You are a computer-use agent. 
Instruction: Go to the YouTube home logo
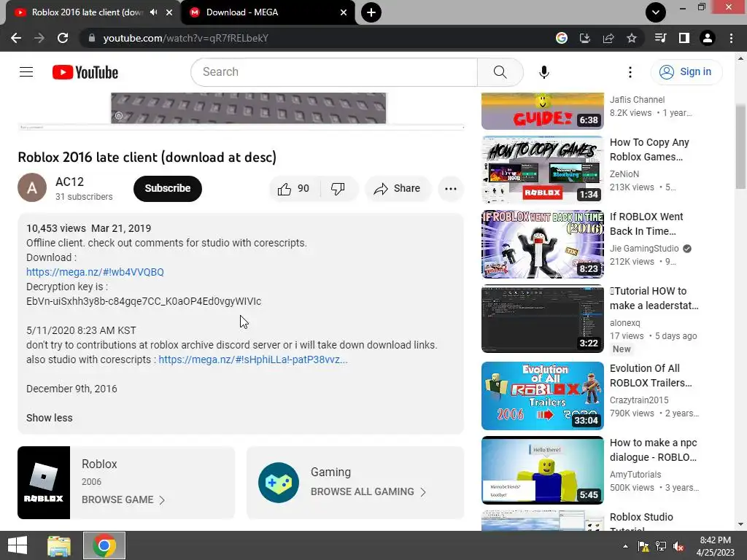(85, 72)
